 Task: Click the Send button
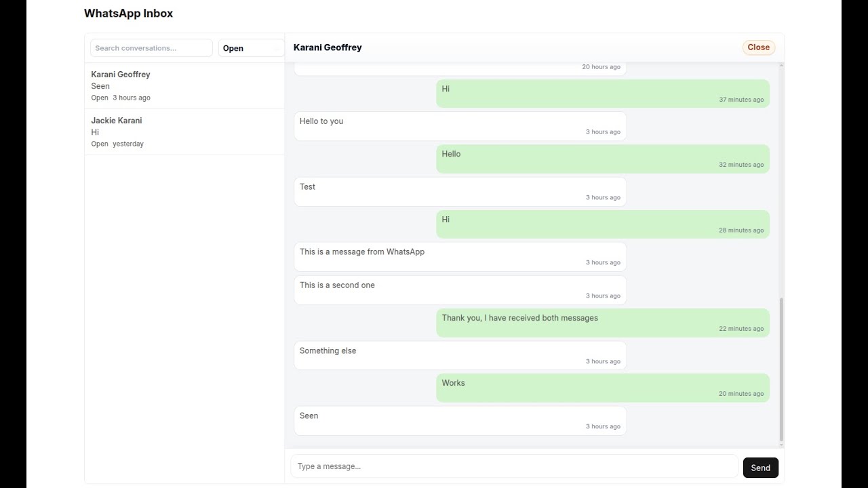pos(760,468)
